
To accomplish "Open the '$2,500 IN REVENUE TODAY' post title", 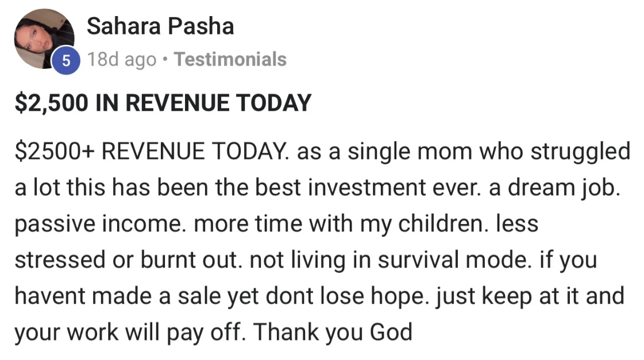I will point(163,103).
